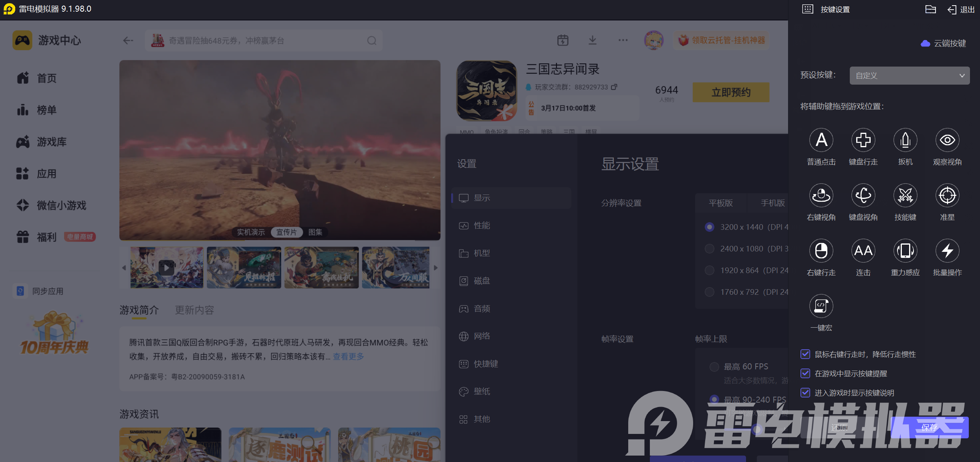Viewport: 980px width, 462px height.
Task: Uncheck 鼠标右键行走时 降低行走惯性 checkbox
Action: pyautogui.click(x=805, y=354)
